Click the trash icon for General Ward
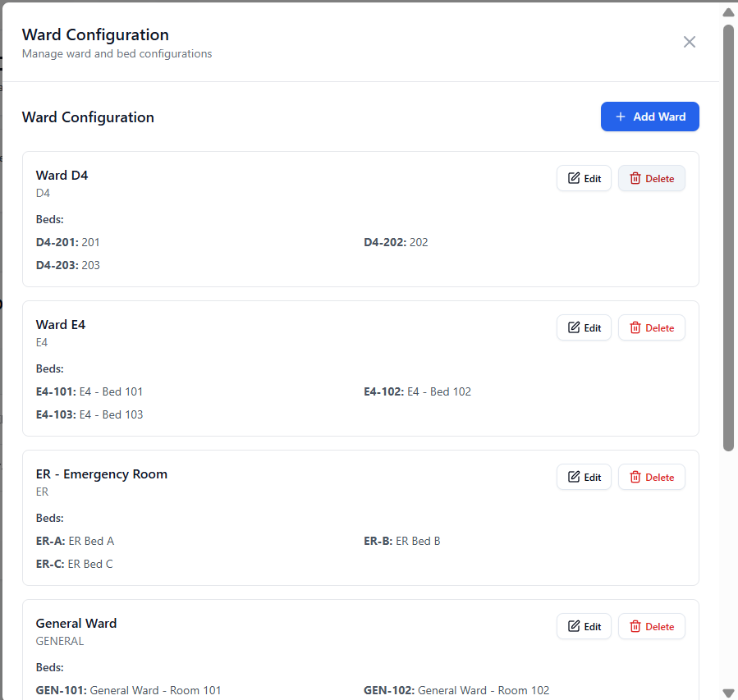The height and width of the screenshot is (700, 738). 635,627
